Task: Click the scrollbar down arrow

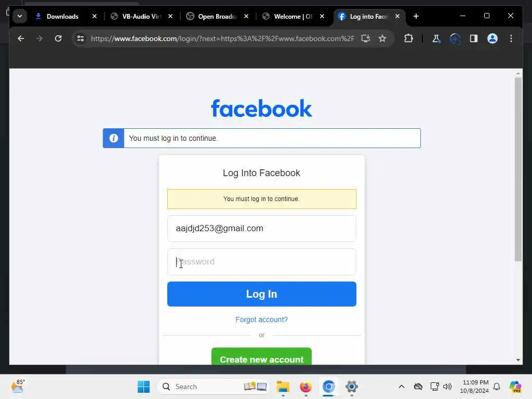Action: (518, 360)
